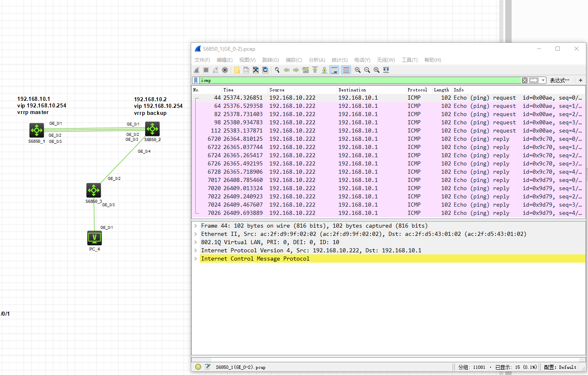Open the 统计(S) menu
This screenshot has width=588, height=375.
(340, 60)
